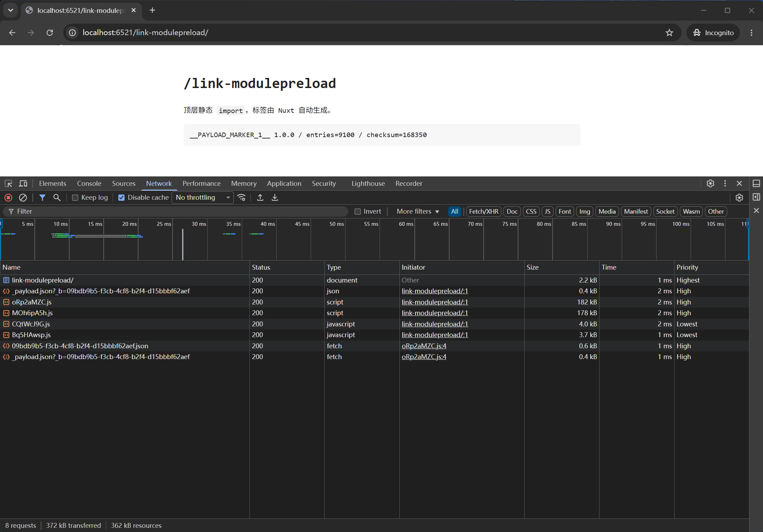763x532 pixels.
Task: Open a new browser tab
Action: click(x=152, y=10)
